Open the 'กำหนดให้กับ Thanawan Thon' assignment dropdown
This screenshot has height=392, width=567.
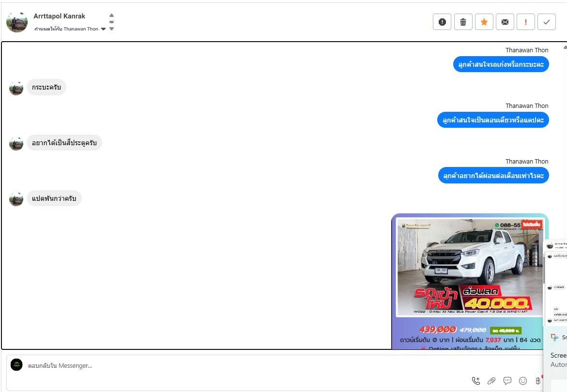coord(70,29)
